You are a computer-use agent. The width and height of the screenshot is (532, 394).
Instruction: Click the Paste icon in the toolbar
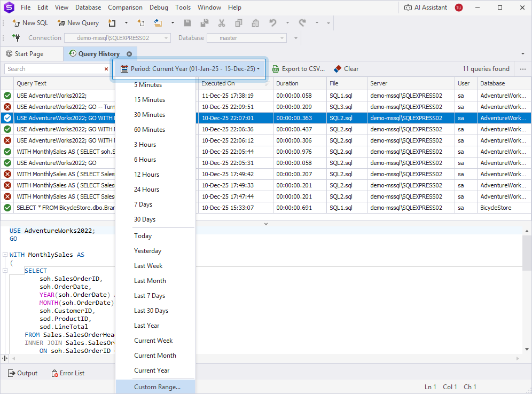255,23
